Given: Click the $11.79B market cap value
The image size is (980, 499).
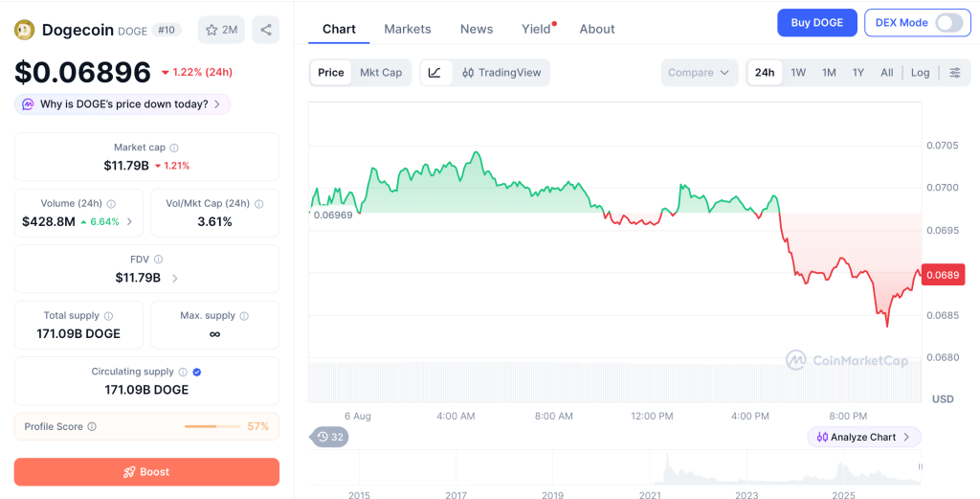Looking at the screenshot, I should pyautogui.click(x=126, y=166).
